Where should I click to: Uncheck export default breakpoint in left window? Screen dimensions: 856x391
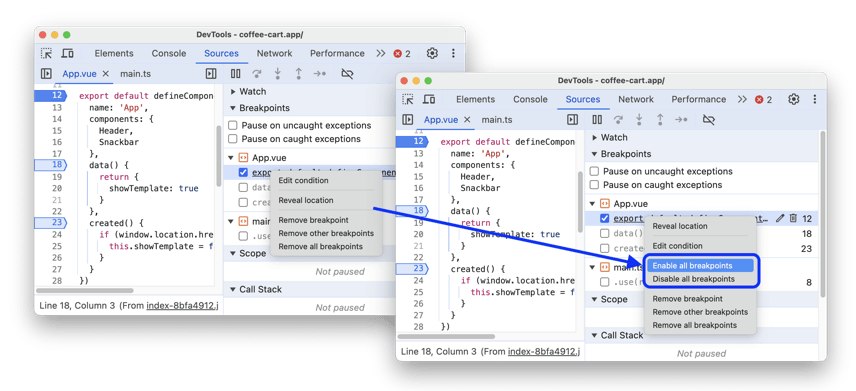[243, 173]
